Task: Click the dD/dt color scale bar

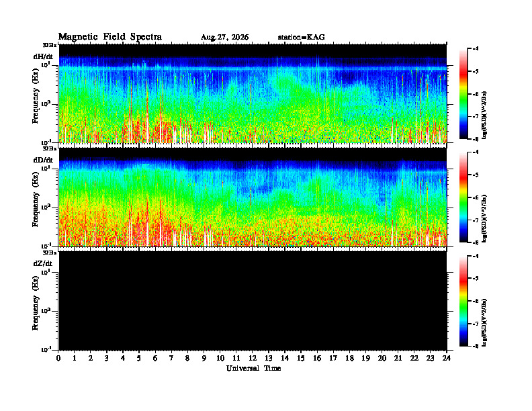Action: point(463,197)
